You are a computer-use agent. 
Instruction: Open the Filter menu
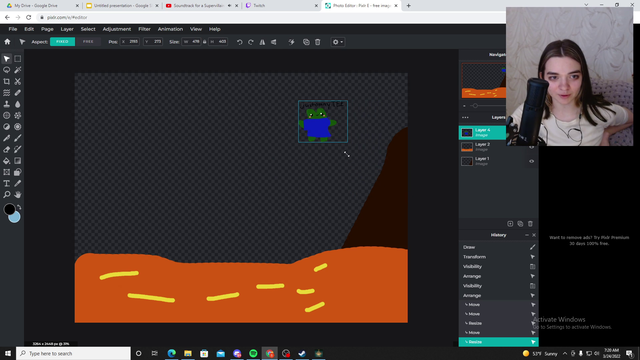tap(144, 29)
